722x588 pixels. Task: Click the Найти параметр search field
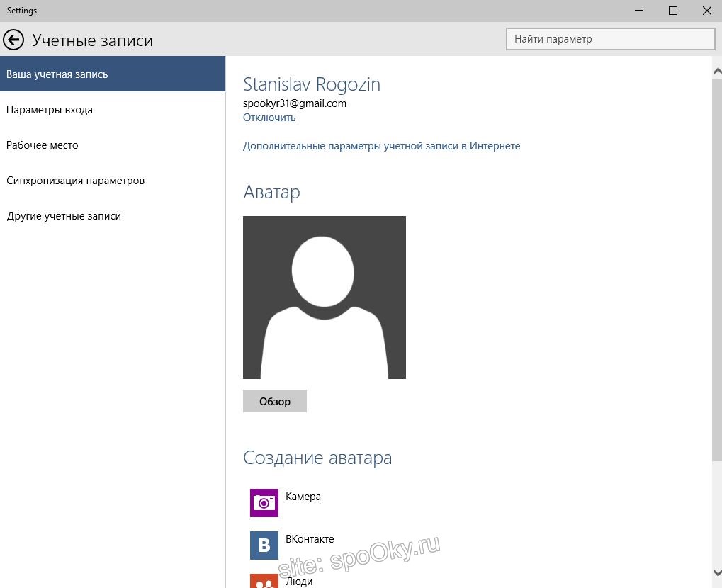coord(610,39)
